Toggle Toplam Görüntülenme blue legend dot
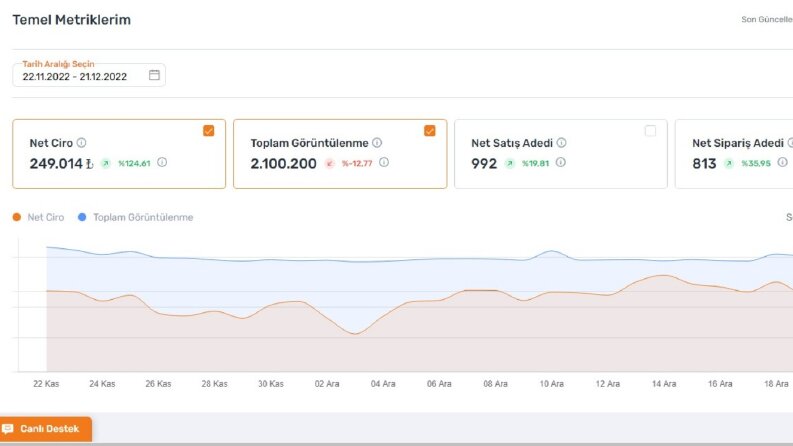 coord(82,217)
